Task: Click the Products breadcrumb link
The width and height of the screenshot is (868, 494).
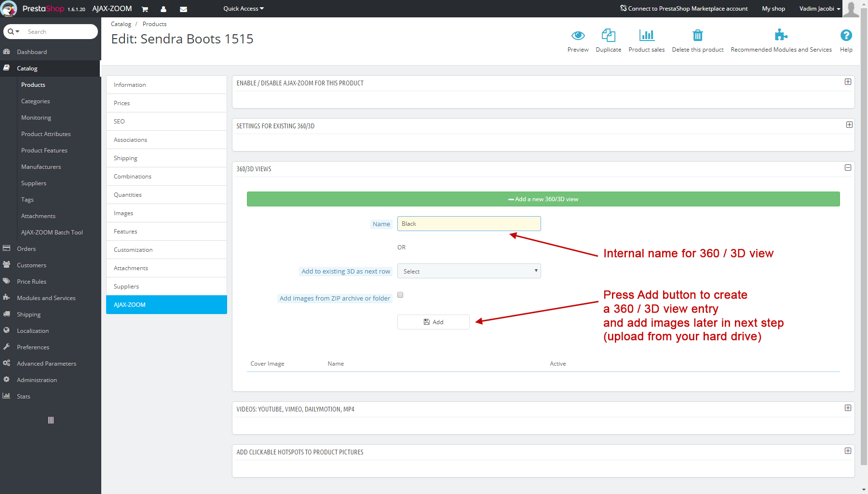Action: (154, 24)
